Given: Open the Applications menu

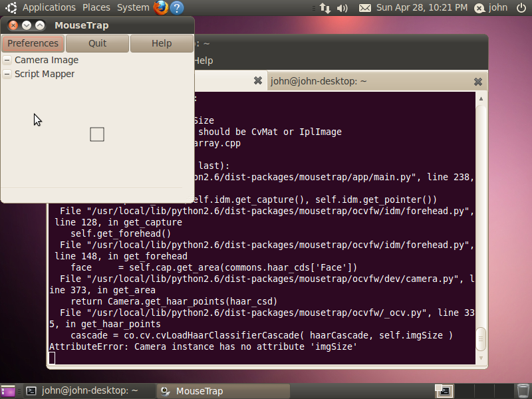Looking at the screenshot, I should click(x=49, y=7).
